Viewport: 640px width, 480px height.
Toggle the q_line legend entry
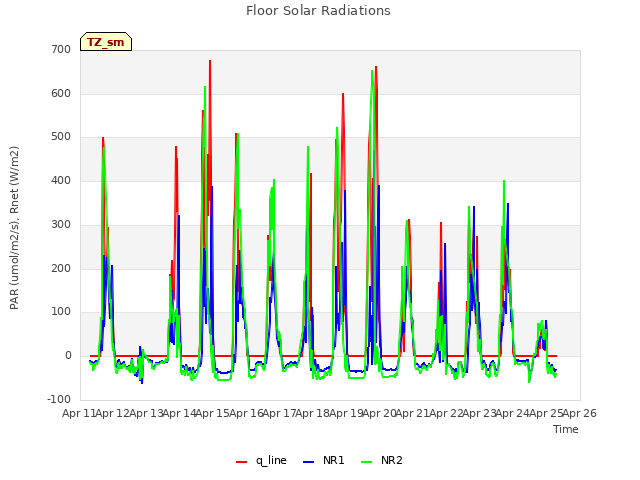point(261,460)
